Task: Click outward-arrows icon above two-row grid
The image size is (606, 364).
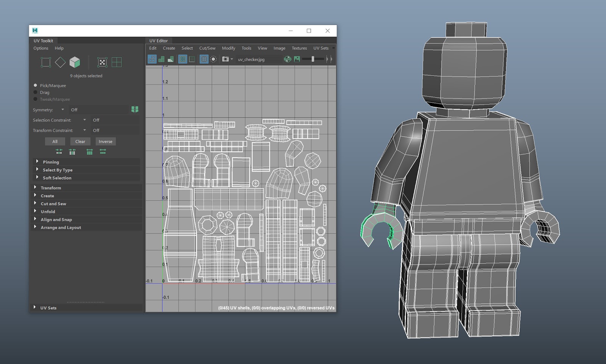Action: (x=89, y=152)
